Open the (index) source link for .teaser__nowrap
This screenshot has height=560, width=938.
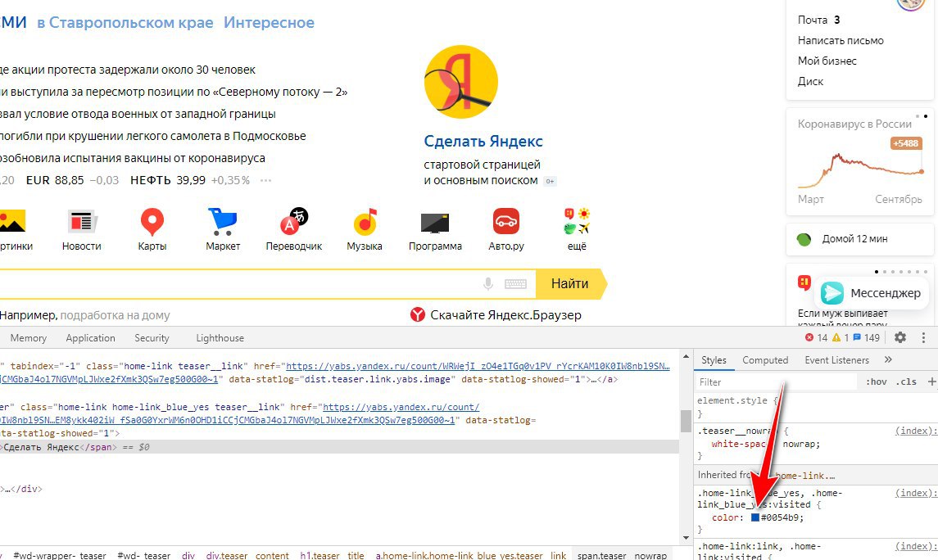pos(914,431)
